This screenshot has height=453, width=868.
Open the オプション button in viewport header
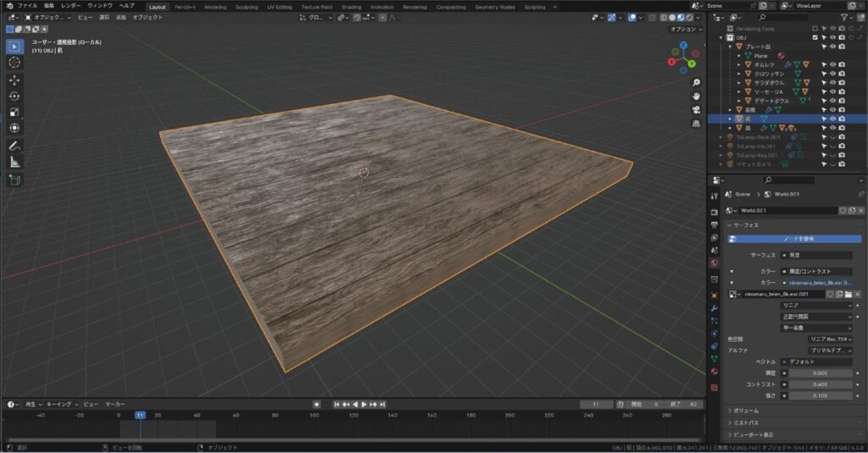point(686,30)
